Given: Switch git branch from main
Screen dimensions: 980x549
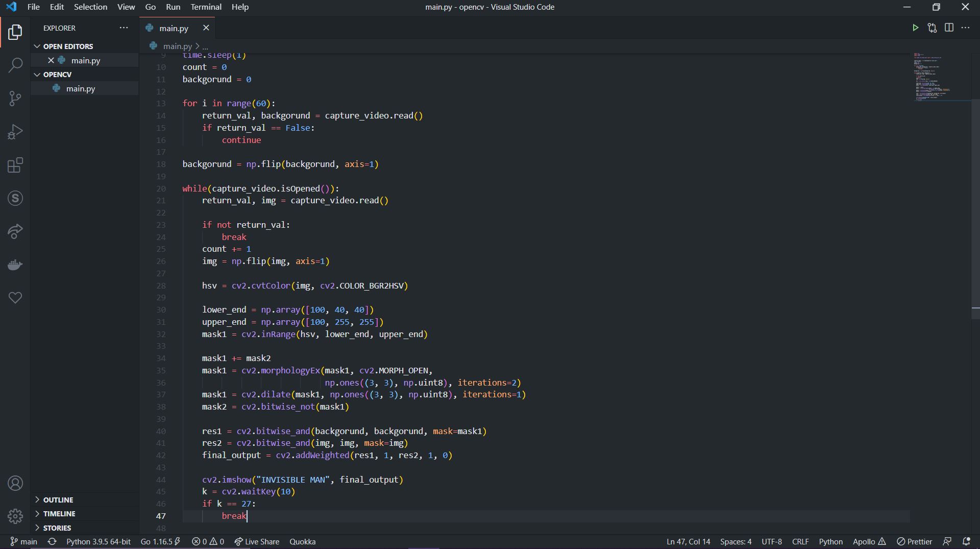Looking at the screenshot, I should click(x=24, y=541).
